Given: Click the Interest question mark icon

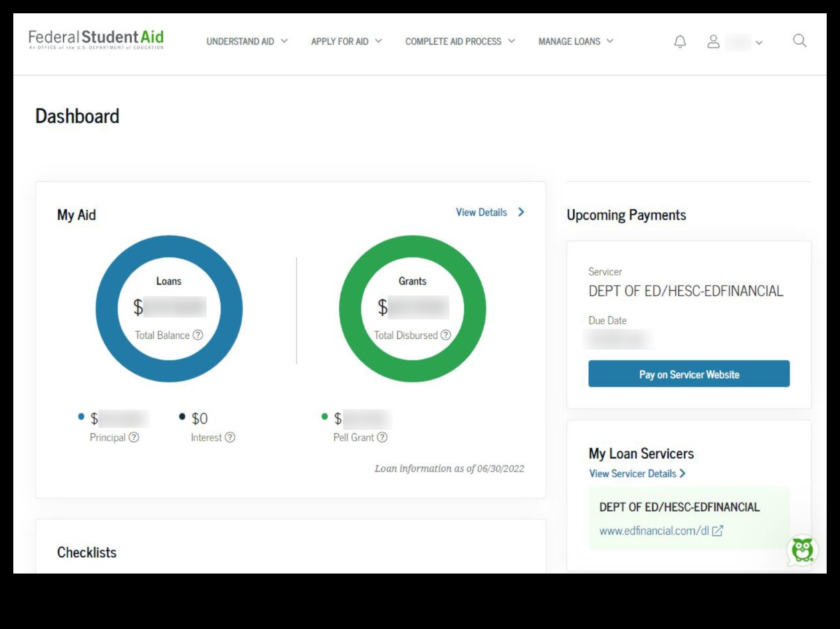Looking at the screenshot, I should 230,437.
